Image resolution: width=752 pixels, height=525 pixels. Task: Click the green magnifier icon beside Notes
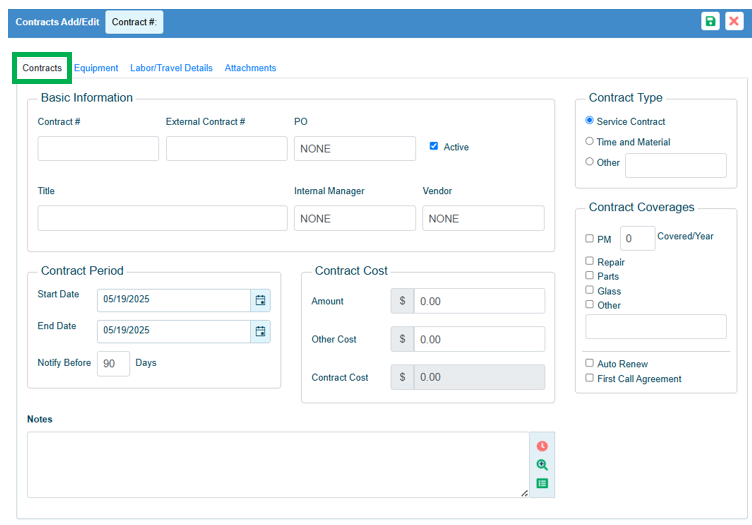pyautogui.click(x=542, y=465)
